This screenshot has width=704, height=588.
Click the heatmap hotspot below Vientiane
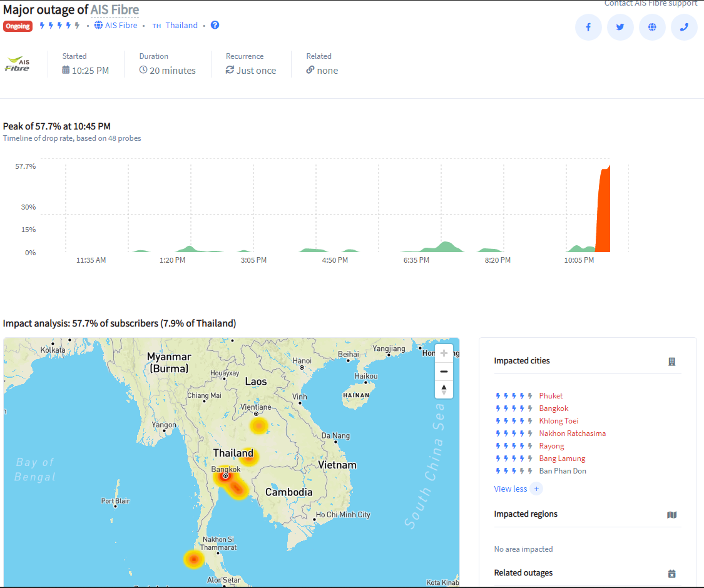point(259,425)
